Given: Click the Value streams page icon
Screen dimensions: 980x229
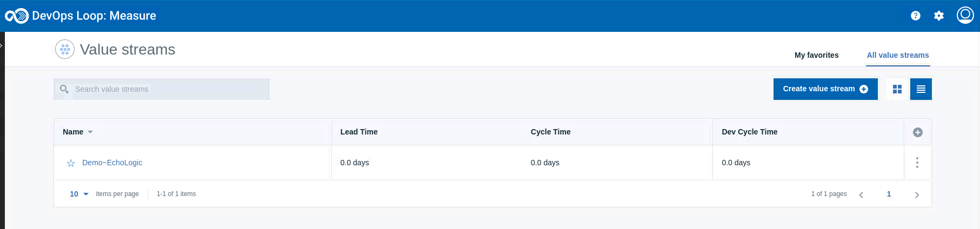Looking at the screenshot, I should (x=65, y=49).
